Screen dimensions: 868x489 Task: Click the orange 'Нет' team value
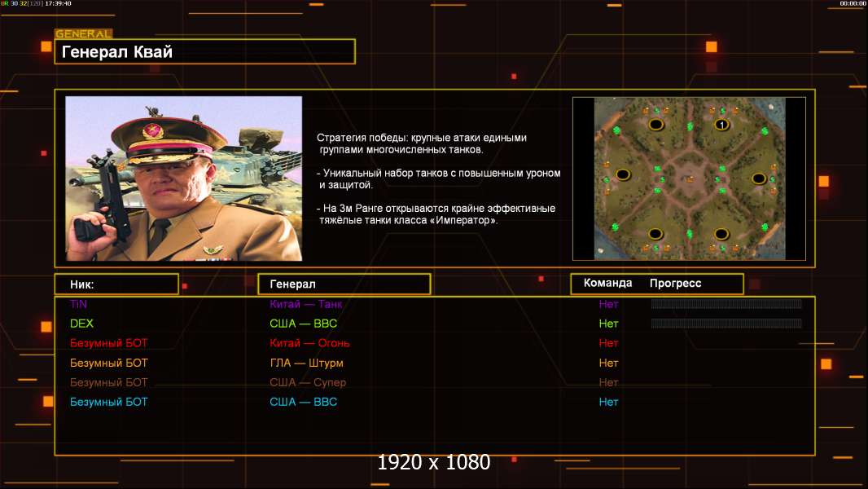click(x=608, y=363)
